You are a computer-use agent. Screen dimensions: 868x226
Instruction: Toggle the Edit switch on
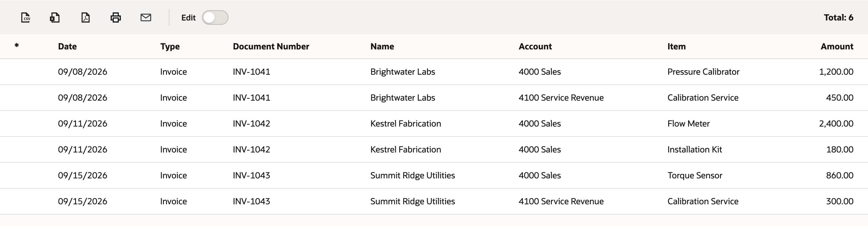pyautogui.click(x=215, y=17)
